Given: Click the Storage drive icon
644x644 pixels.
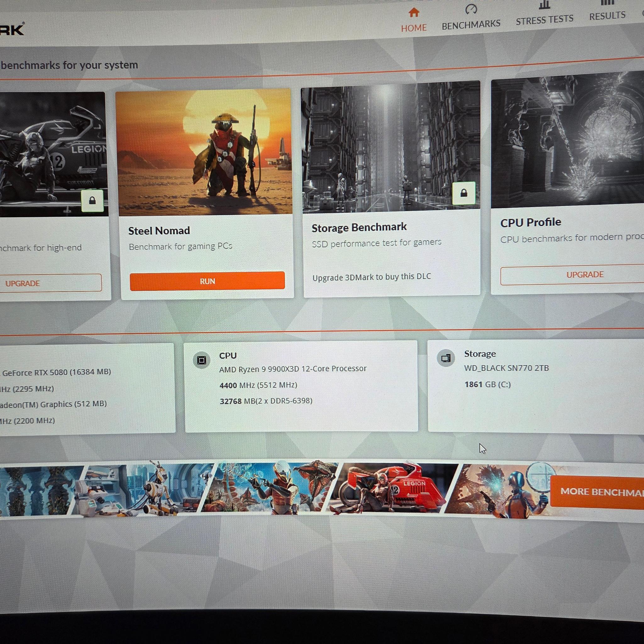Looking at the screenshot, I should (446, 358).
